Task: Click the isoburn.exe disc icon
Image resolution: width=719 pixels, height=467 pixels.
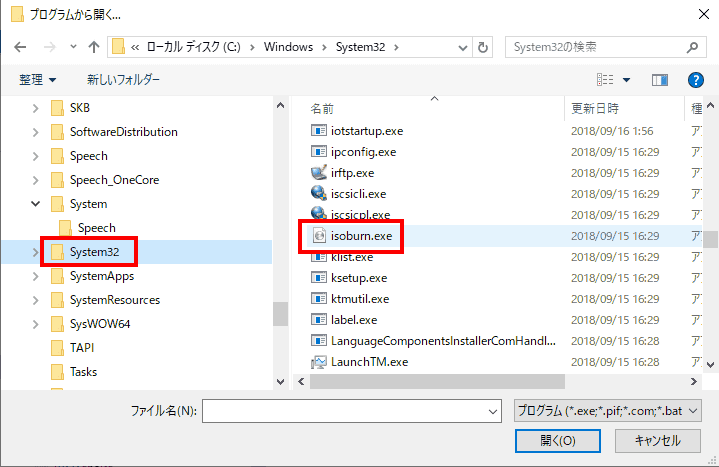Action: (x=319, y=235)
